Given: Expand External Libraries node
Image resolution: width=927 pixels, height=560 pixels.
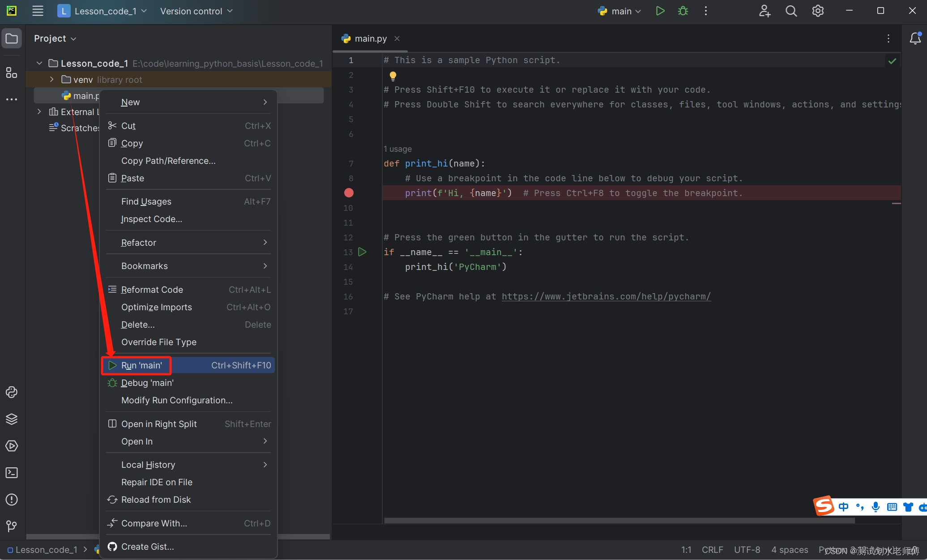Looking at the screenshot, I should (39, 112).
